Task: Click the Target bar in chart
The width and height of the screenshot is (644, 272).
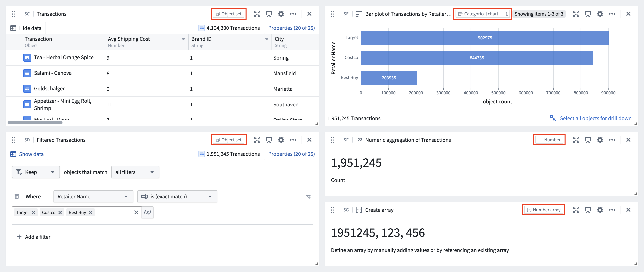Action: (485, 38)
